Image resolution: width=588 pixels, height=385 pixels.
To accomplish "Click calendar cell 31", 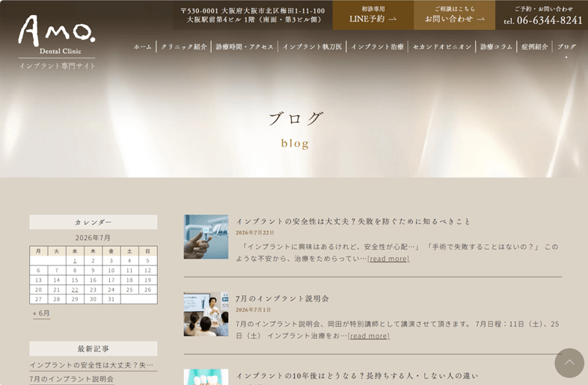I will click(111, 299).
